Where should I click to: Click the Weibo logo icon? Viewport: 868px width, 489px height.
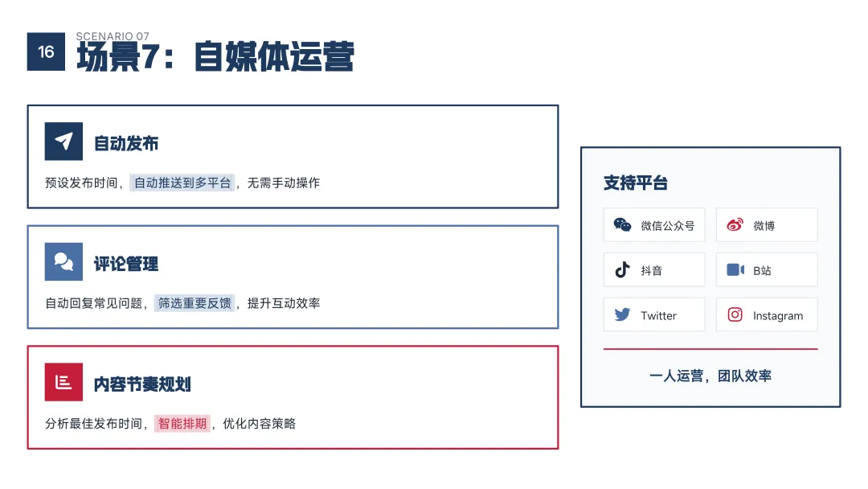(x=735, y=225)
